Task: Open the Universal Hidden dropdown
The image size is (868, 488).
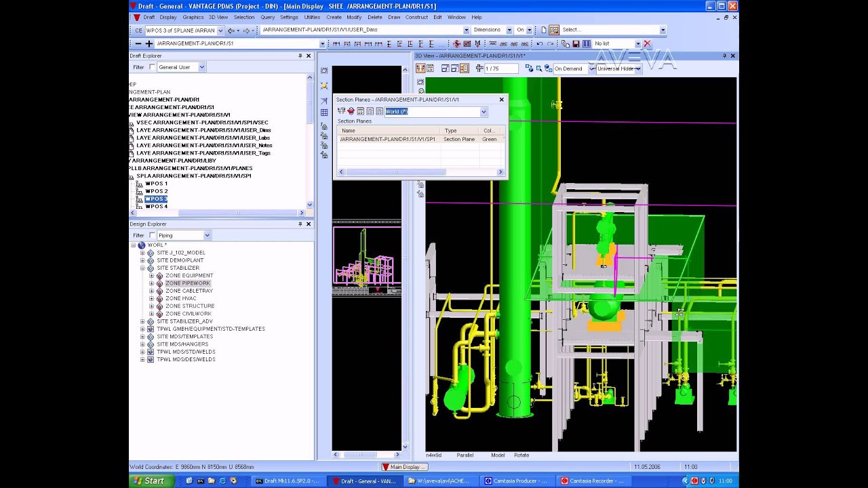Action: [x=638, y=68]
